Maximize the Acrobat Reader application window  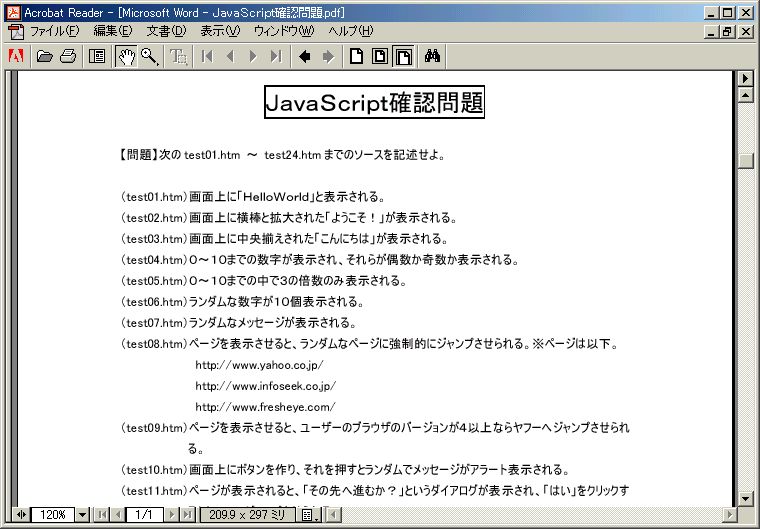(x=728, y=13)
